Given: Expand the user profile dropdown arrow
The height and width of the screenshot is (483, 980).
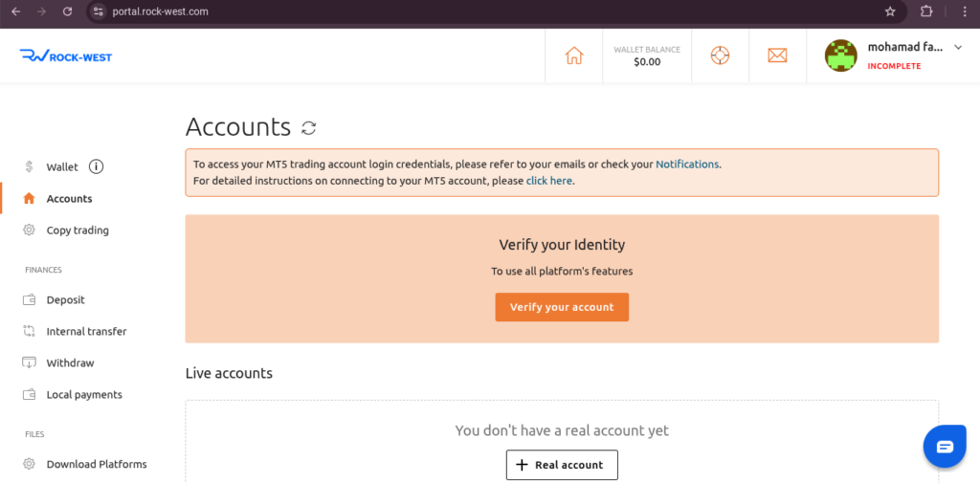Looking at the screenshot, I should click(x=958, y=47).
